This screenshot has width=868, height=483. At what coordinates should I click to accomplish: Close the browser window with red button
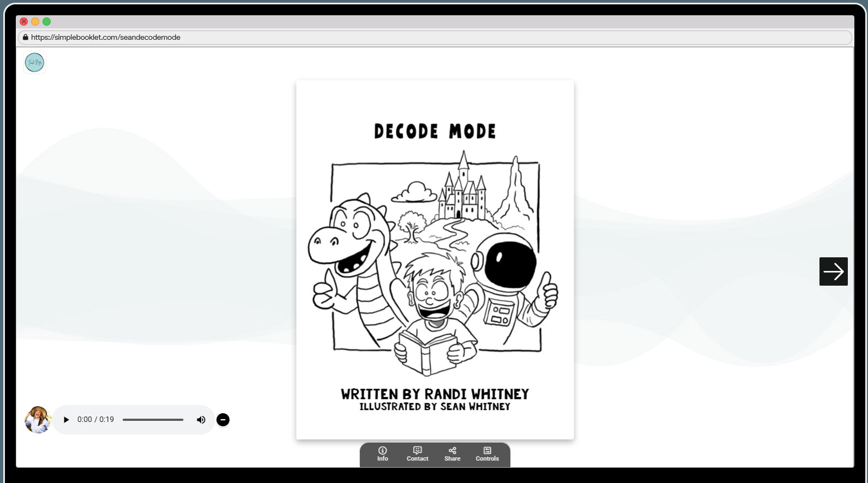[x=24, y=22]
